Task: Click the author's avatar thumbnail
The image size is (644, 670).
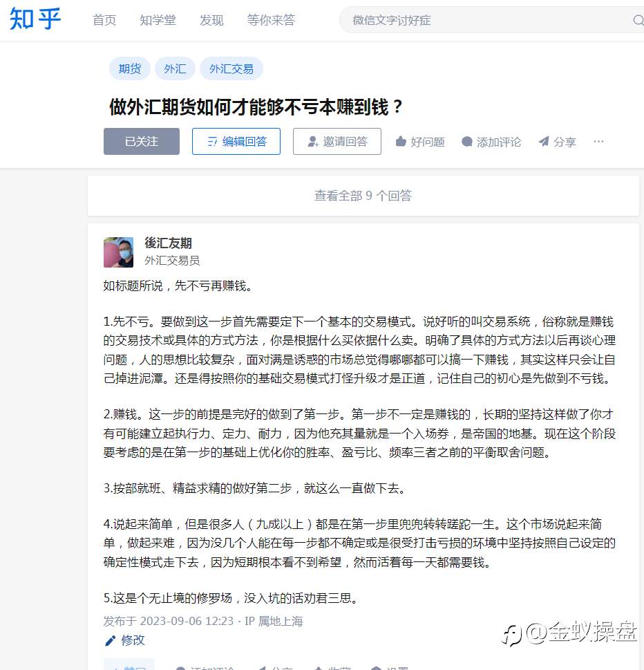Action: (x=118, y=252)
